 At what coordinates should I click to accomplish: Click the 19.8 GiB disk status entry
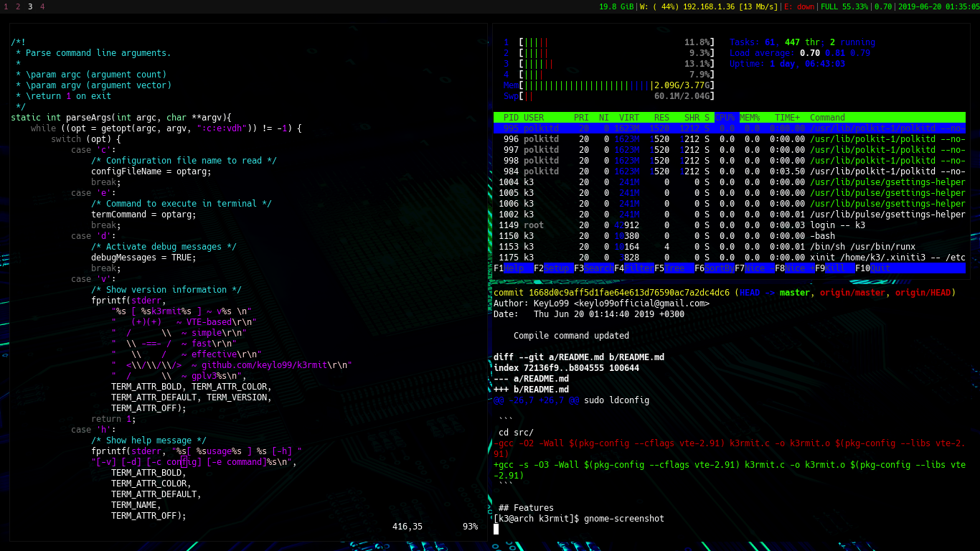[616, 6]
